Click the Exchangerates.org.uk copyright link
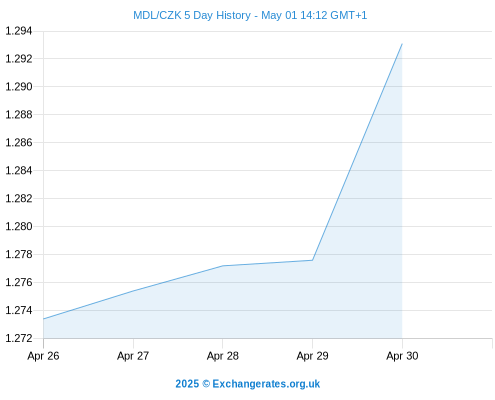This screenshot has height=400, width=495. [248, 384]
